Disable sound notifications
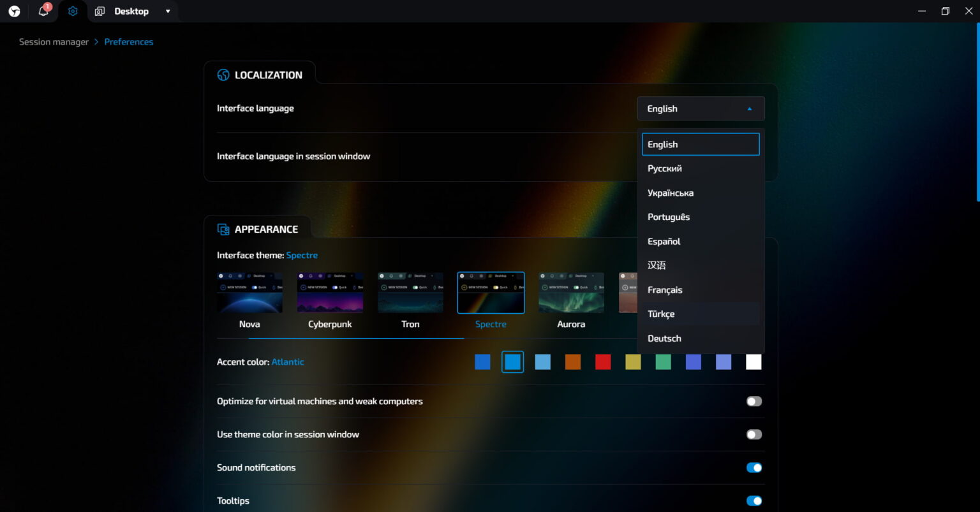 pos(754,467)
